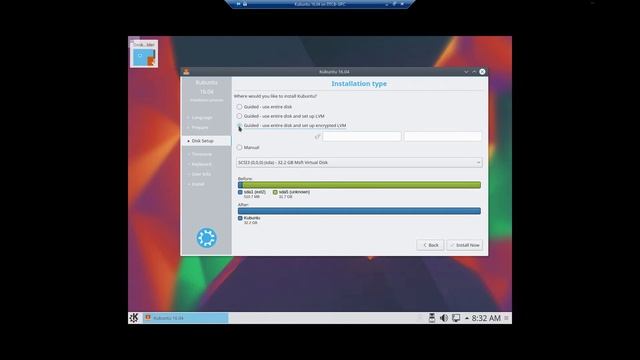This screenshot has height=360, width=640.
Task: Click the first encryption passphrase field
Action: [x=362, y=136]
